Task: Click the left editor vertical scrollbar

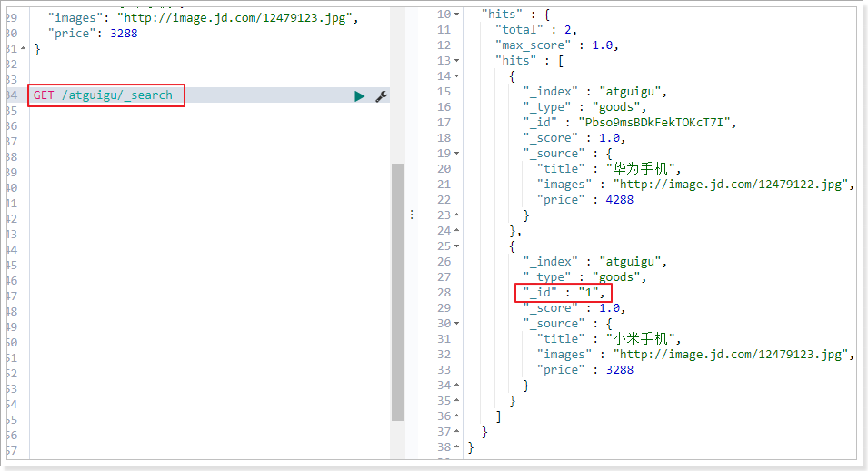Action: coord(397,291)
